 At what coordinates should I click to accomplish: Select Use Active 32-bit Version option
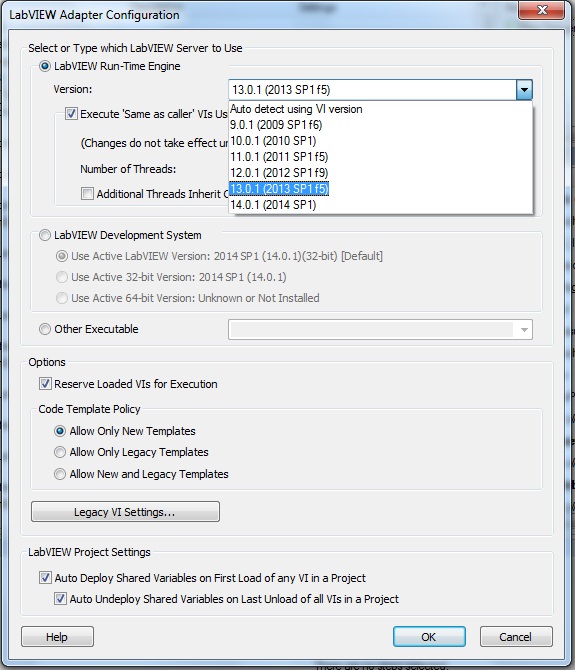pos(62,277)
